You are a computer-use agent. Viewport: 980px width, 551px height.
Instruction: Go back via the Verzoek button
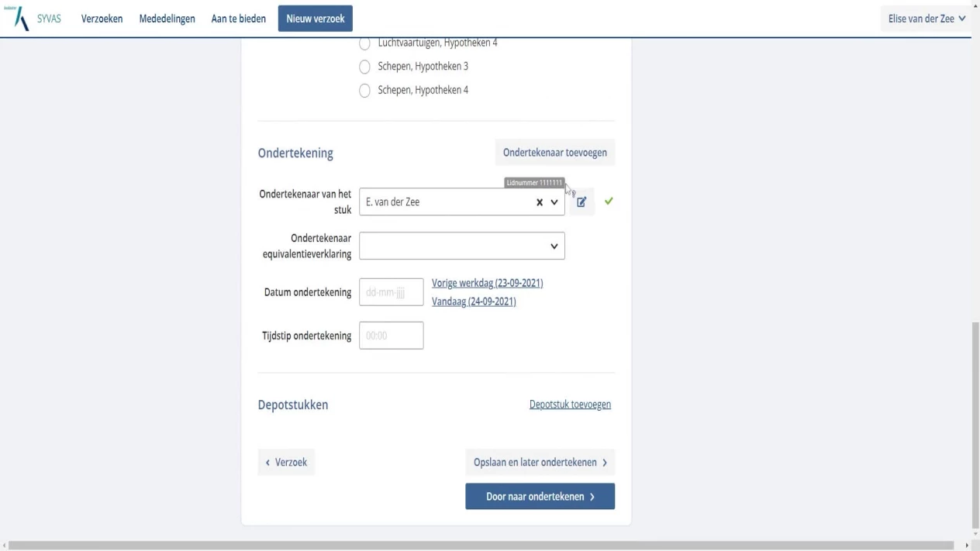[x=286, y=463]
